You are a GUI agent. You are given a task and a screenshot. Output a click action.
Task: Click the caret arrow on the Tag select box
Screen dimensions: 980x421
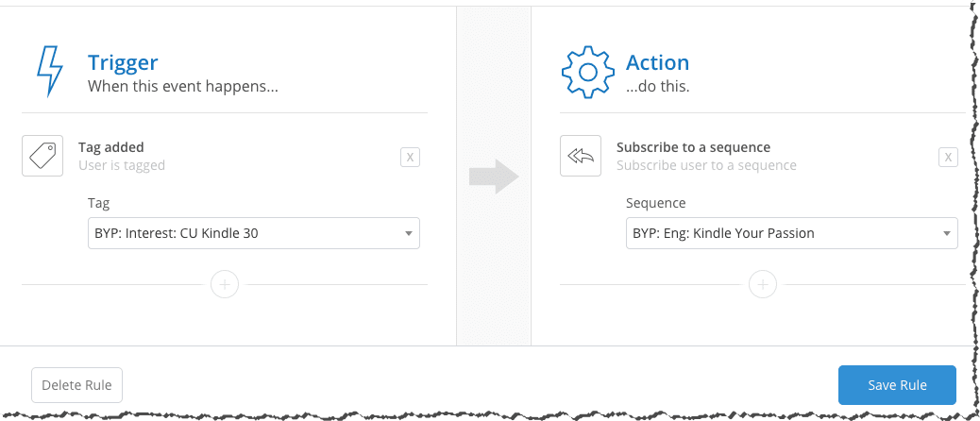pyautogui.click(x=408, y=233)
